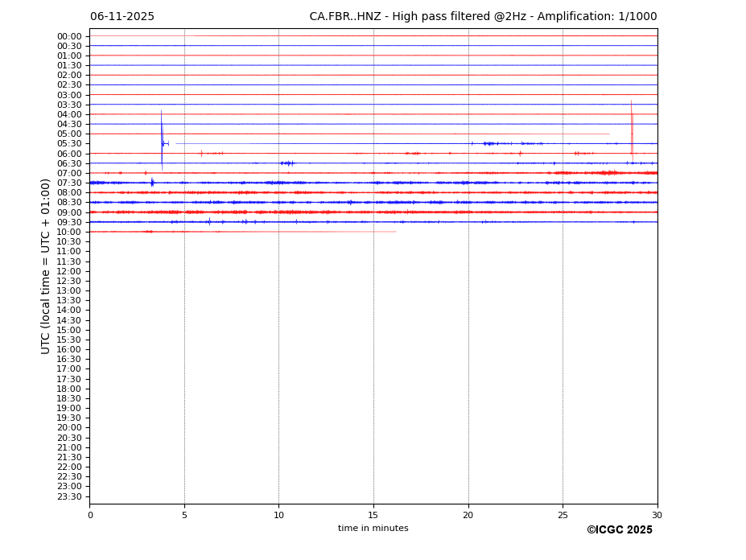Select the 00:00 time row label
This screenshot has width=746, height=560.
pos(68,36)
